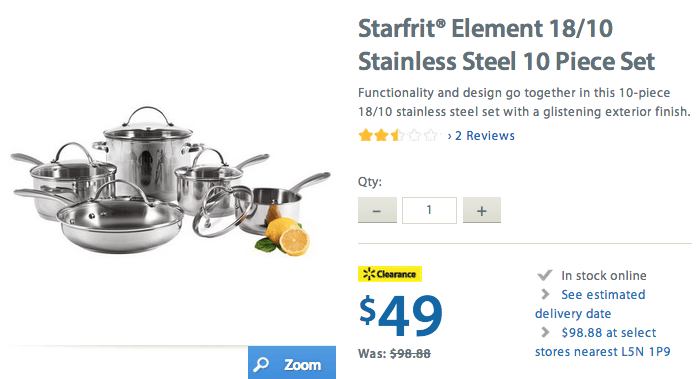The image size is (699, 379).
Task: Open the 2 Reviews link
Action: pyautogui.click(x=485, y=136)
